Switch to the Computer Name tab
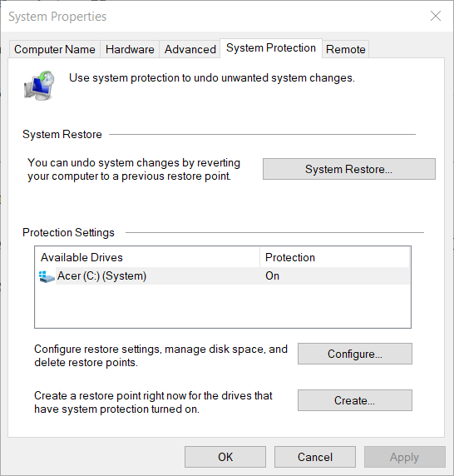Viewport: 454px width, 476px height. pyautogui.click(x=55, y=49)
